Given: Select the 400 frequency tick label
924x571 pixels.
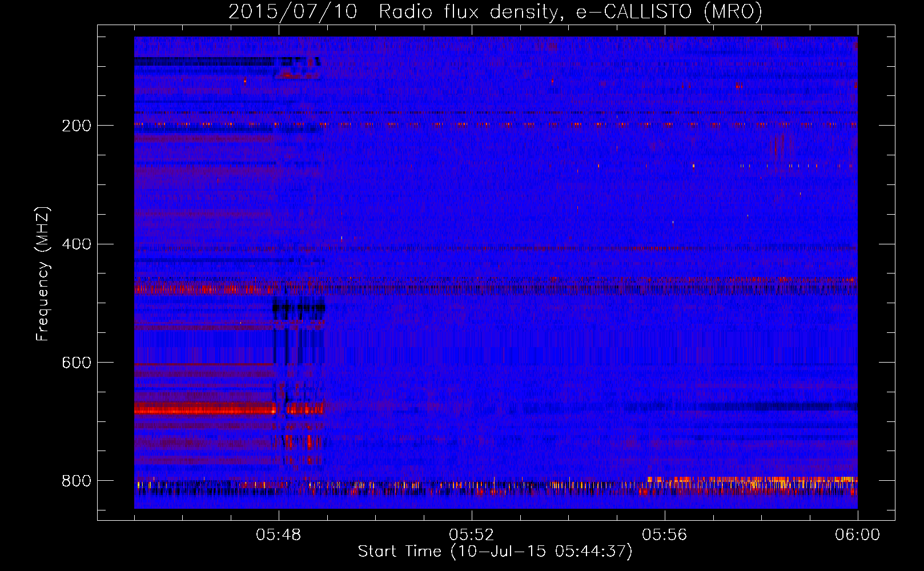Looking at the screenshot, I should 77,244.
